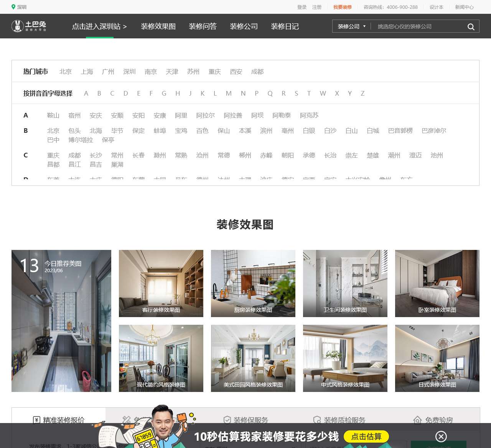Jump to pinyin letter G
491x448 pixels.
164,93
